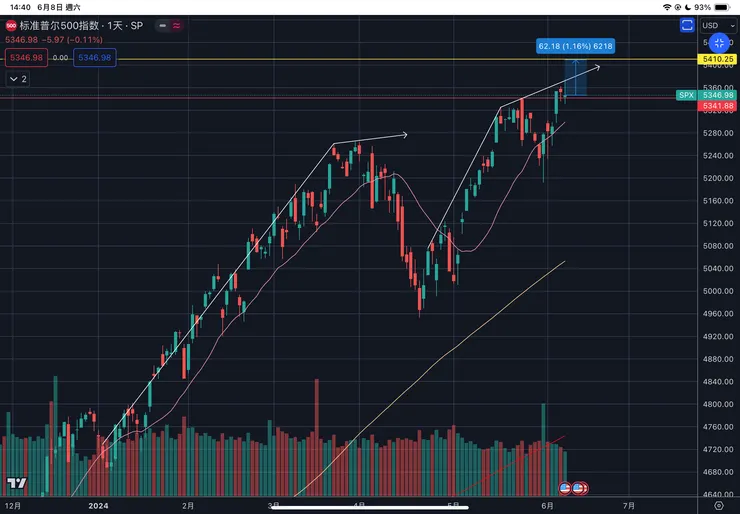
Task: Click the green SPX price tag
Action: point(686,95)
